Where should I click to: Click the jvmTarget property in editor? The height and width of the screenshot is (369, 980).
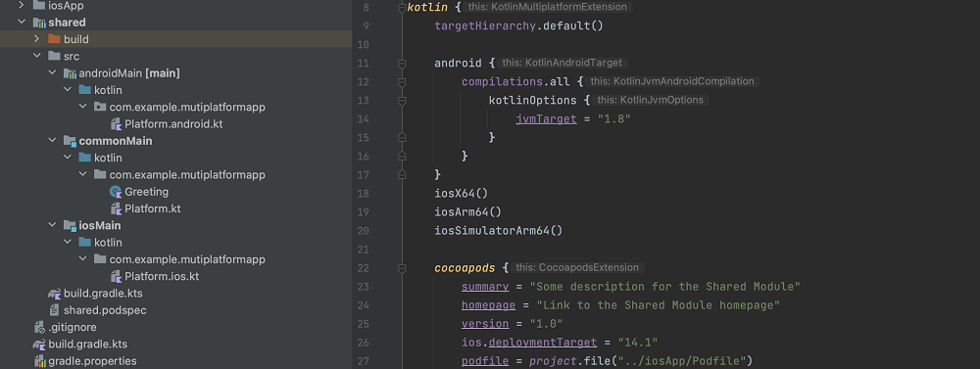[x=546, y=118]
